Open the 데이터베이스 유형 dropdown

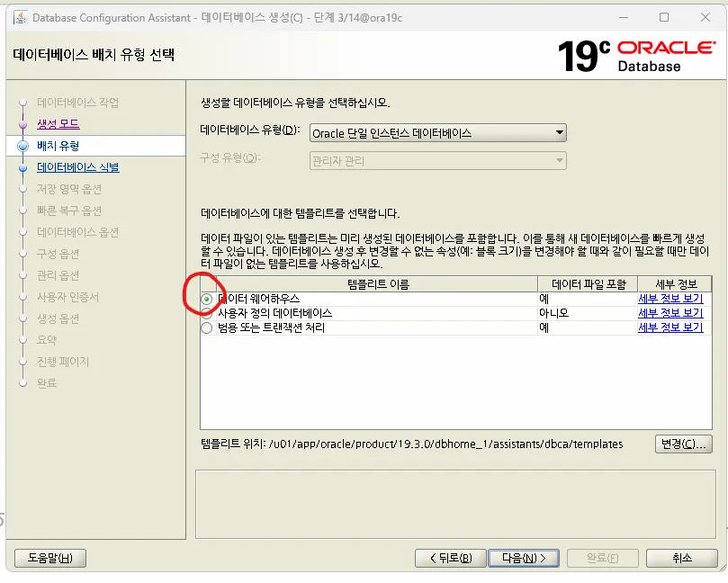(x=438, y=133)
